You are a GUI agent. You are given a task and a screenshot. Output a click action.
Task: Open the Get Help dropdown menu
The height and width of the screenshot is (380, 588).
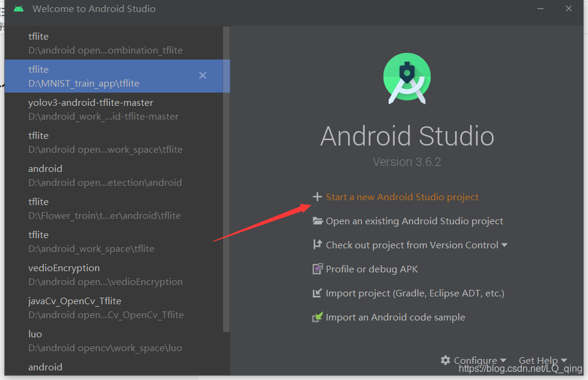pos(543,360)
